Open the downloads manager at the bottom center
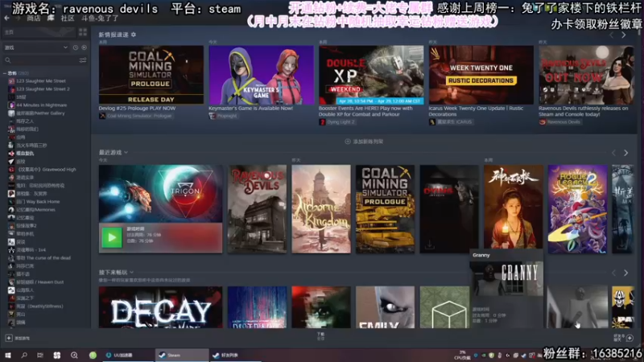 coord(320,336)
